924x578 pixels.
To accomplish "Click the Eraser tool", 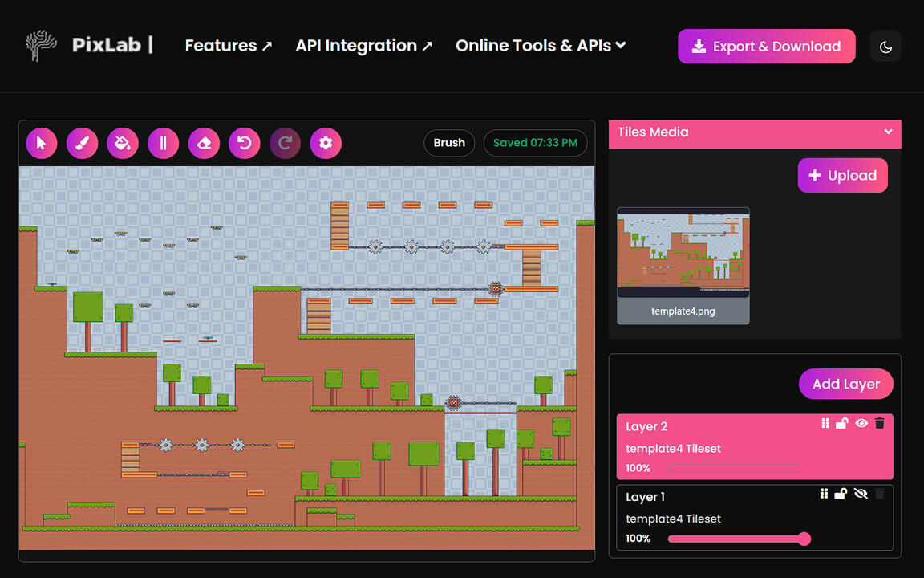I will (204, 142).
